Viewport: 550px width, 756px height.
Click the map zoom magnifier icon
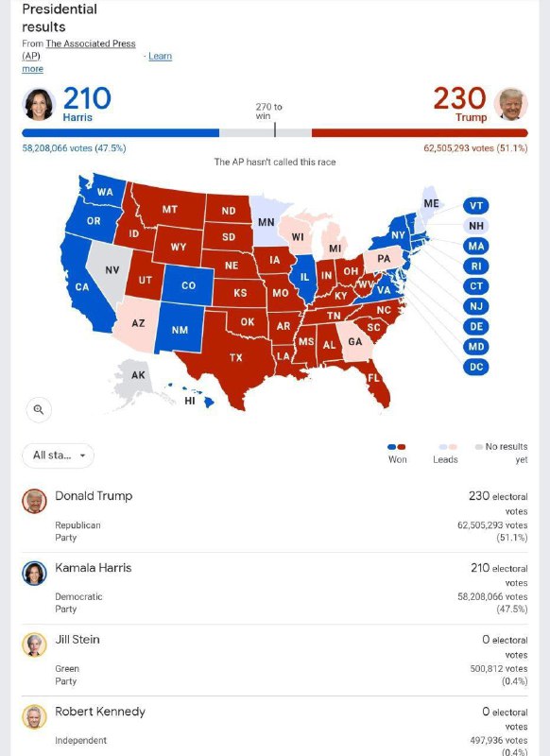[39, 410]
